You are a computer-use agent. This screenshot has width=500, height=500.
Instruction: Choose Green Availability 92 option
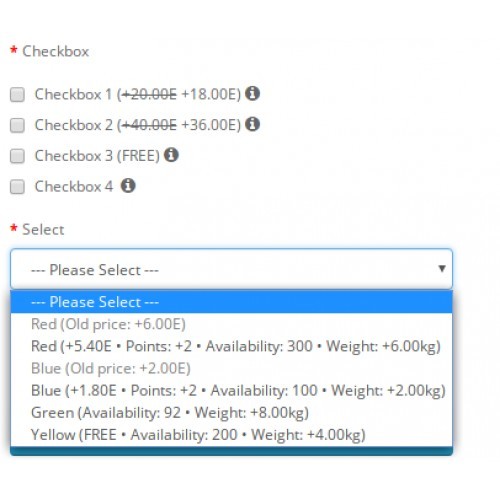tap(231, 413)
